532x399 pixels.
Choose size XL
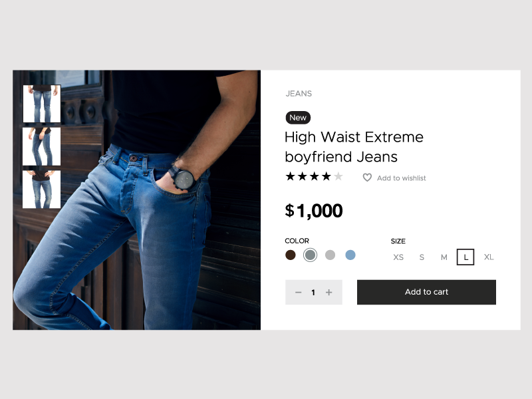(x=489, y=257)
